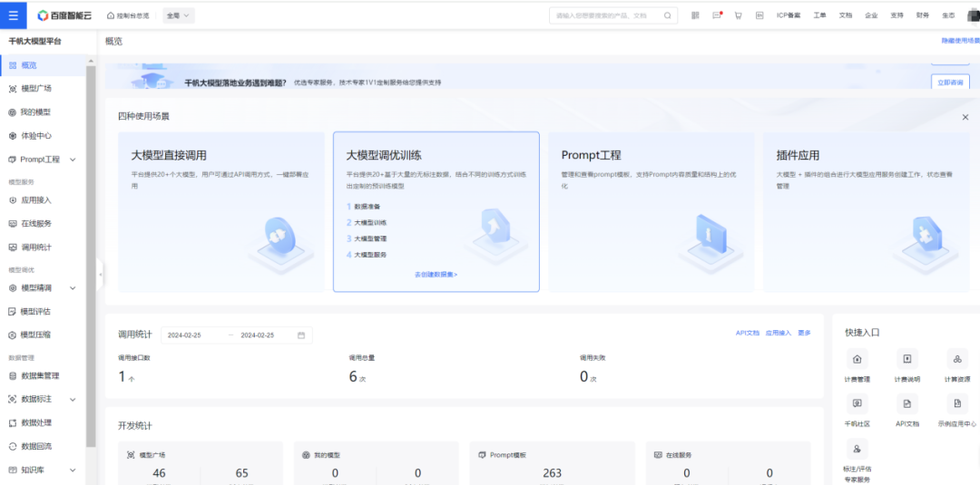Open 千帆社区 quick entry icon
Viewport: 980px width, 485px height.
click(x=857, y=403)
